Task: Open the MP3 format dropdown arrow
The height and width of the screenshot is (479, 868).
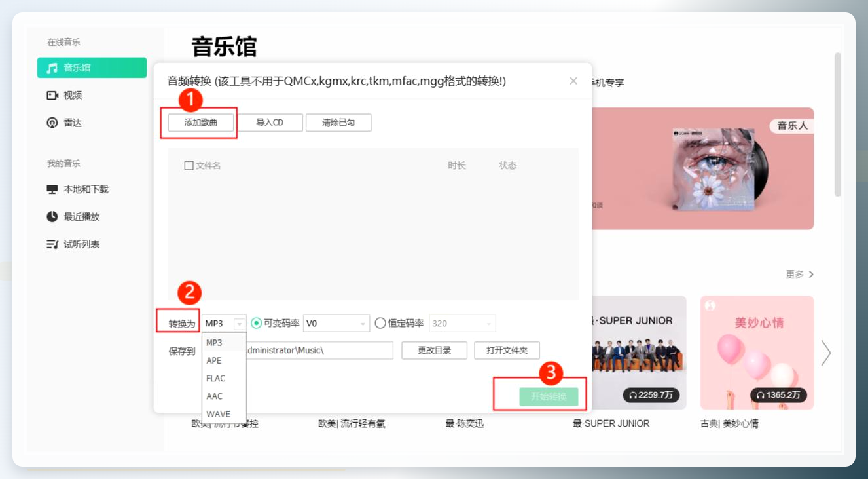Action: point(240,324)
